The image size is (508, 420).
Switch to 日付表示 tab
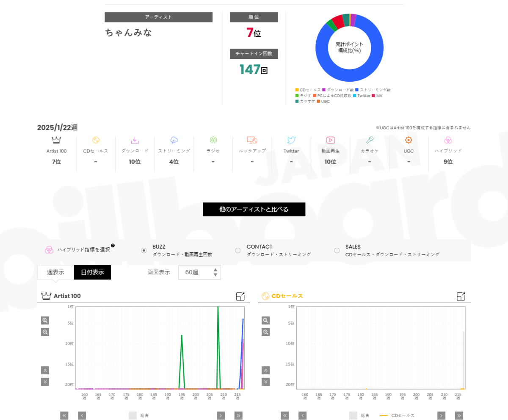(x=92, y=272)
